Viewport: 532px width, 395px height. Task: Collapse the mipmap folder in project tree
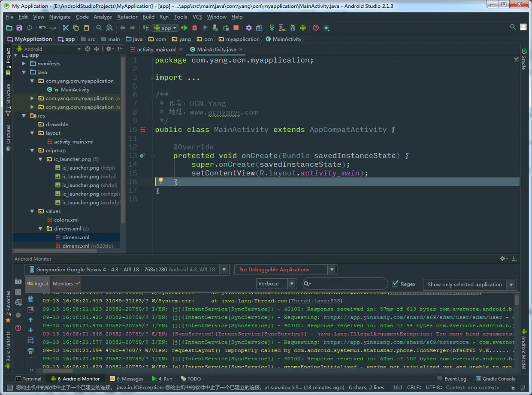[32, 151]
